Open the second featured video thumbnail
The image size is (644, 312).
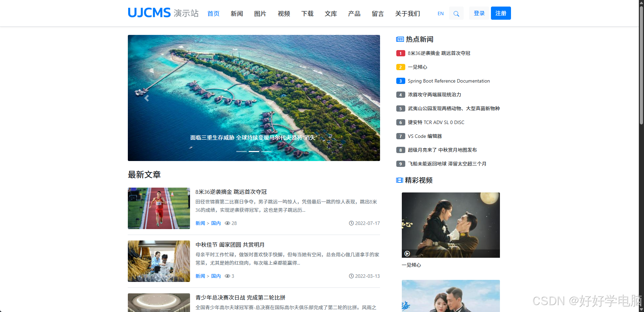point(451,296)
